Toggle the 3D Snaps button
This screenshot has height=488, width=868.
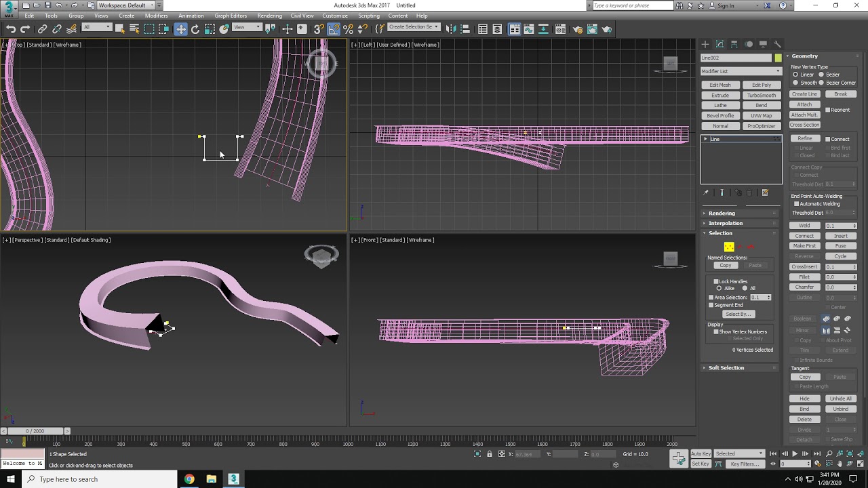[318, 29]
